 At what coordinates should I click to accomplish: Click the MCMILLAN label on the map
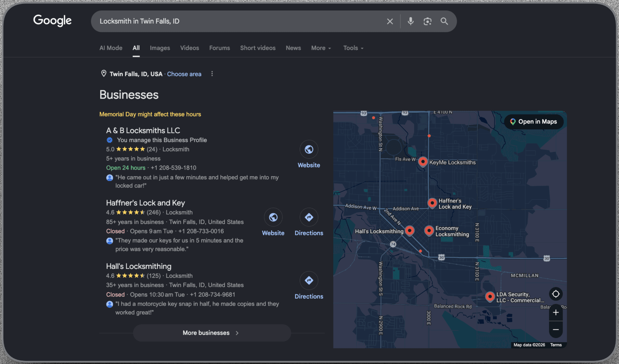pyautogui.click(x=525, y=275)
